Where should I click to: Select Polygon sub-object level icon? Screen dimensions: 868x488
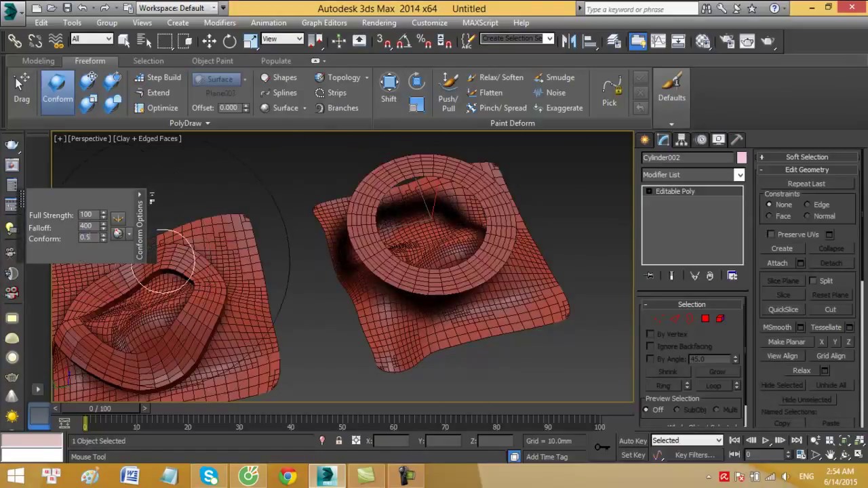click(x=705, y=319)
